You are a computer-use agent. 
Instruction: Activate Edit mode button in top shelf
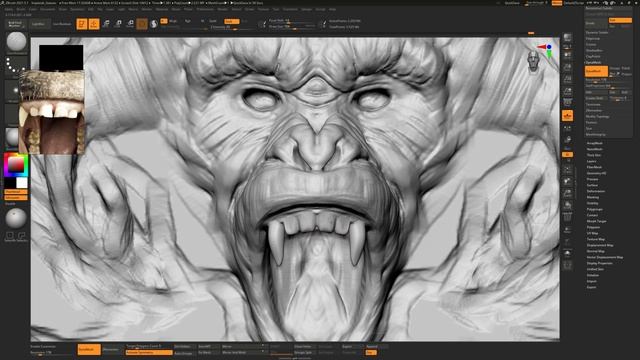[82, 24]
